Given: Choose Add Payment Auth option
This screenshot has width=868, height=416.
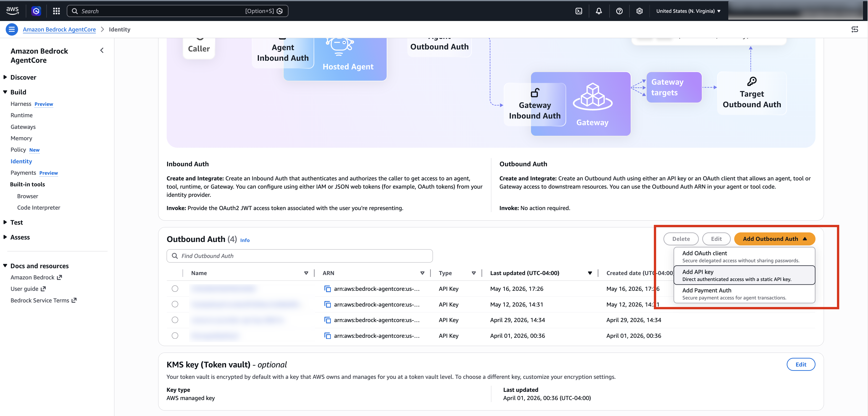Looking at the screenshot, I should (x=744, y=294).
